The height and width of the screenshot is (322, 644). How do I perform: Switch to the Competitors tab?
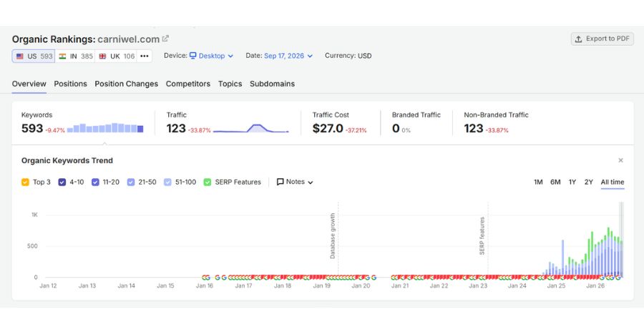188,84
